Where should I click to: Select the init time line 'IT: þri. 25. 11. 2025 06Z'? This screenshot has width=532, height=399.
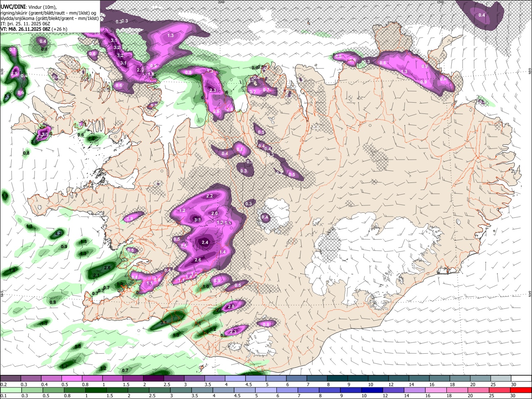25,24
